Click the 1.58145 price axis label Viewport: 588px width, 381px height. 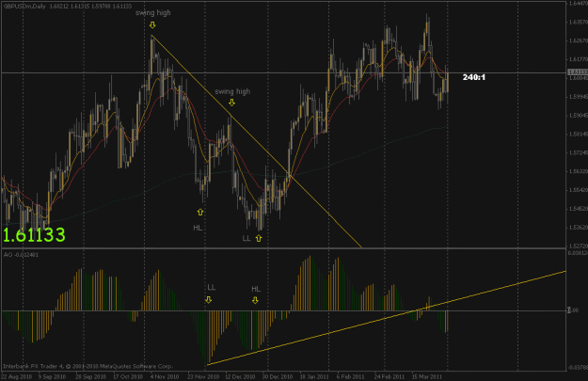pyautogui.click(x=578, y=134)
